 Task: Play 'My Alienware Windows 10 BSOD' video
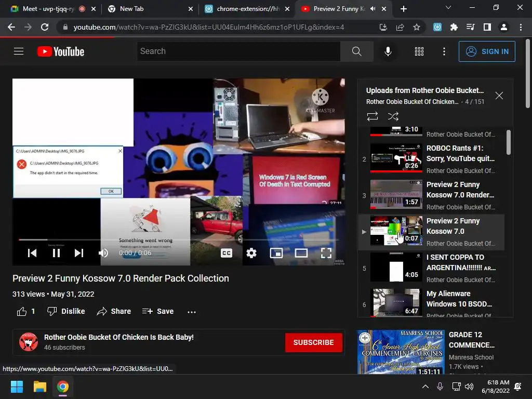click(432, 303)
